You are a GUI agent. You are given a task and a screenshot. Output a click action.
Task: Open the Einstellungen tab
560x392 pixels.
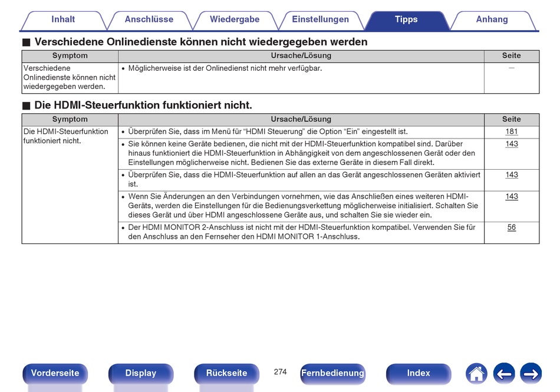[x=320, y=19]
